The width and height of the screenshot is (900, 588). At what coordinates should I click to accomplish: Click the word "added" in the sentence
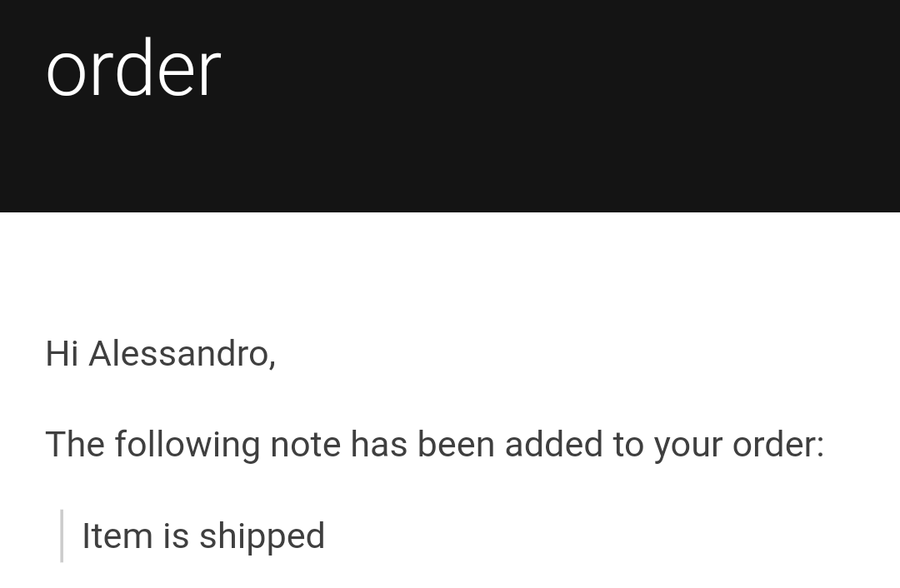click(554, 445)
